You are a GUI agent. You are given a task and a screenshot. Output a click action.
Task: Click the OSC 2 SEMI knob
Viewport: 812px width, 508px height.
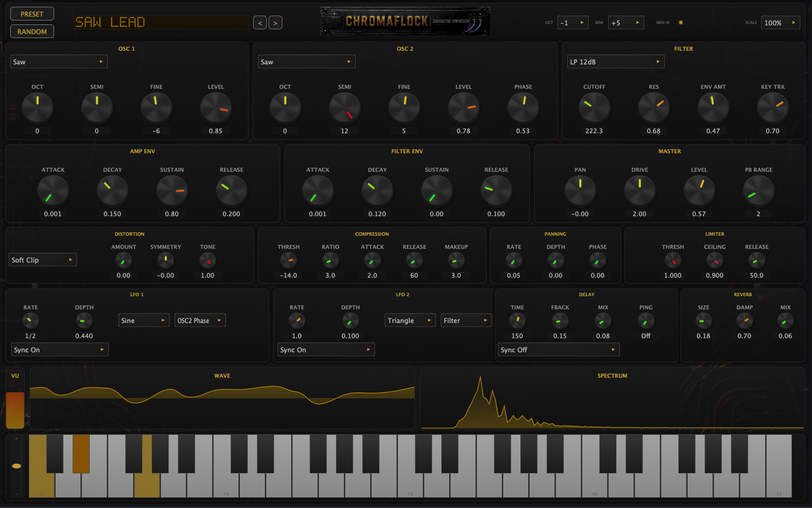(345, 107)
